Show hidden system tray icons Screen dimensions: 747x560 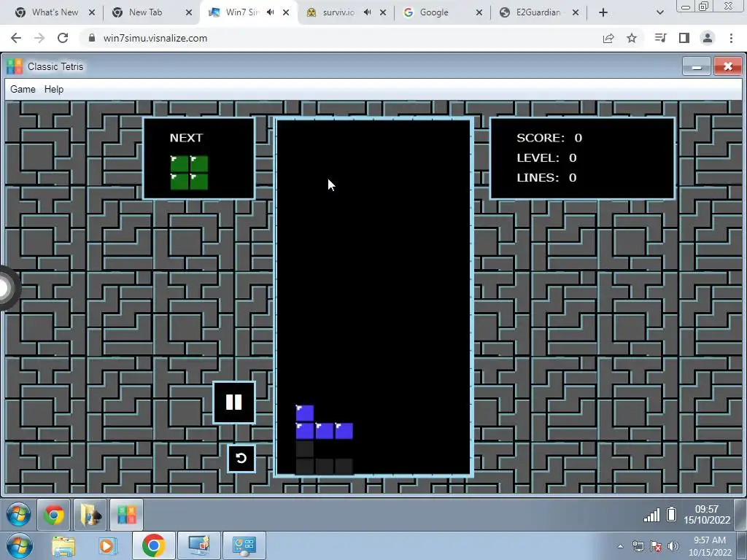tap(620, 546)
